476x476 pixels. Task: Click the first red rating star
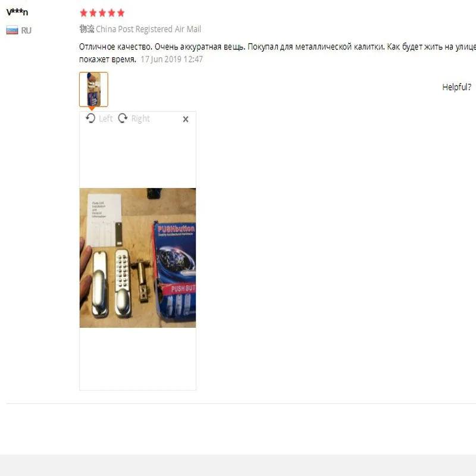coord(83,12)
